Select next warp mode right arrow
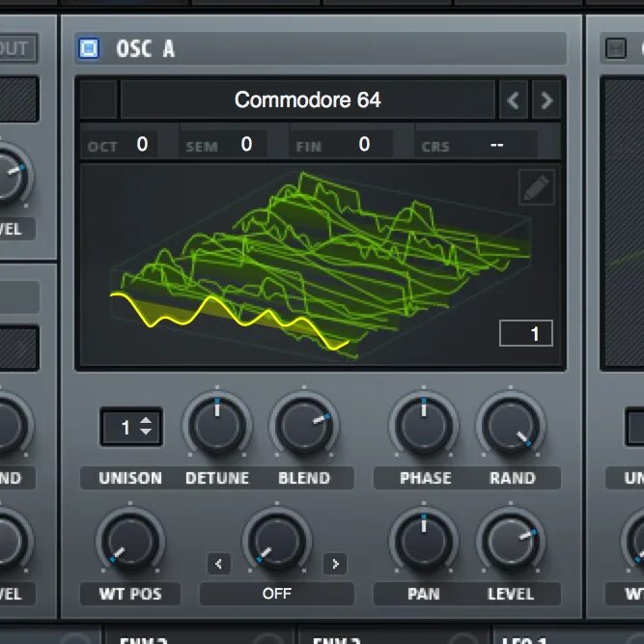Screen dimensions: 644x644 (335, 564)
